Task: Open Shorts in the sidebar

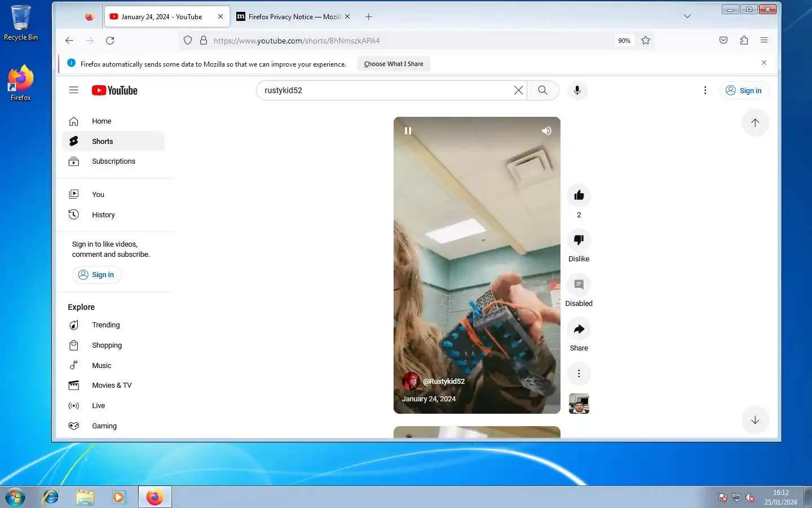Action: 113,141
